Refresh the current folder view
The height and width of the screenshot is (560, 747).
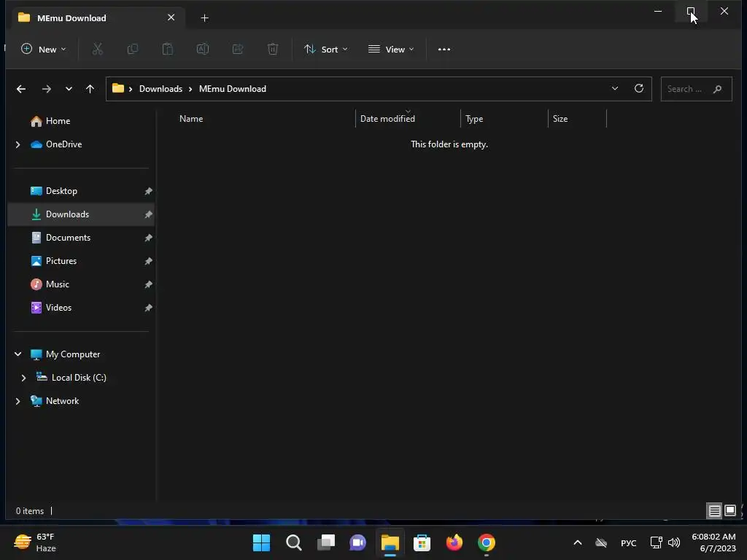coord(639,88)
